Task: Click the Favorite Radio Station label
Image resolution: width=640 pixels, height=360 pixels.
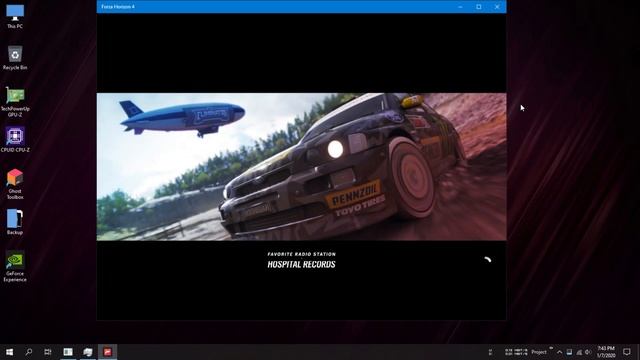Action: [x=301, y=254]
